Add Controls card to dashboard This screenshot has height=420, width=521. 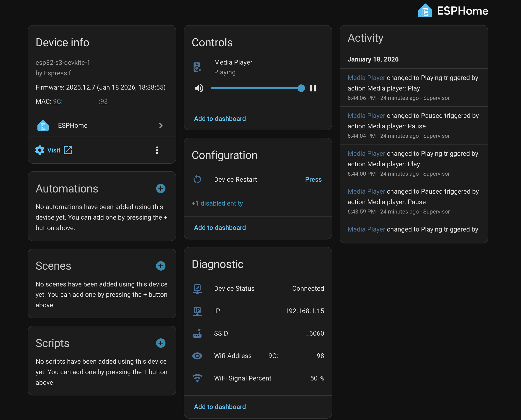pos(220,119)
